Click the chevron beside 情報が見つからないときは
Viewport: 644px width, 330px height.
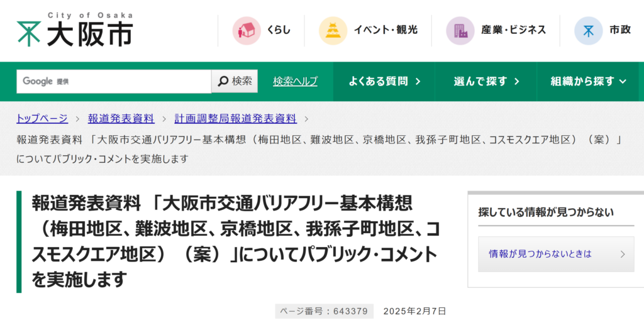622,255
